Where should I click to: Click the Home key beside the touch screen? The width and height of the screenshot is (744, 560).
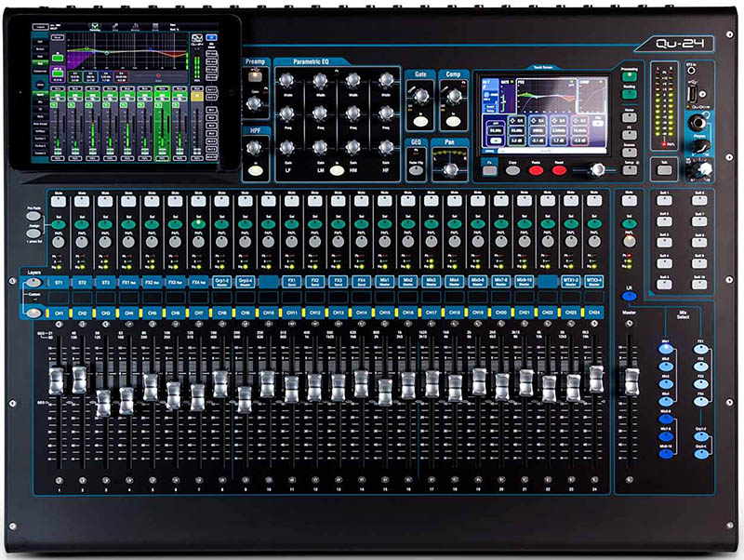[x=630, y=117]
